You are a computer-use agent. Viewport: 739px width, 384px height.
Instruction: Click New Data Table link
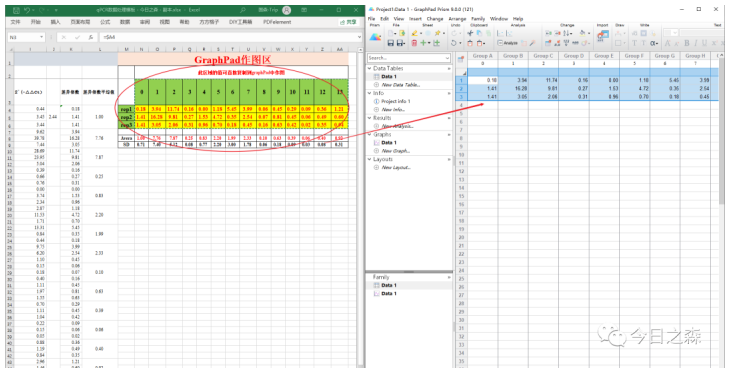pos(401,85)
